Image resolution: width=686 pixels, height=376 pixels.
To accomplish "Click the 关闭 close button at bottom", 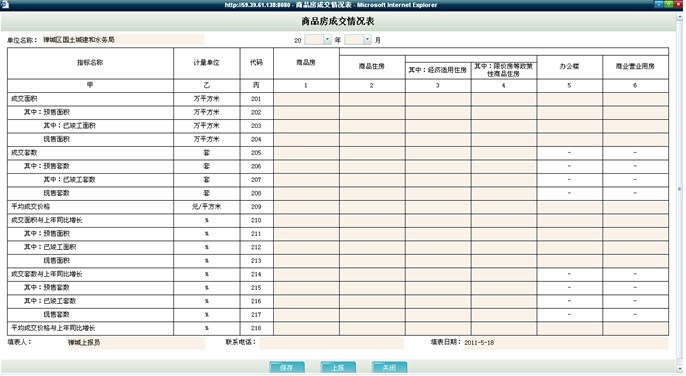I will (389, 368).
